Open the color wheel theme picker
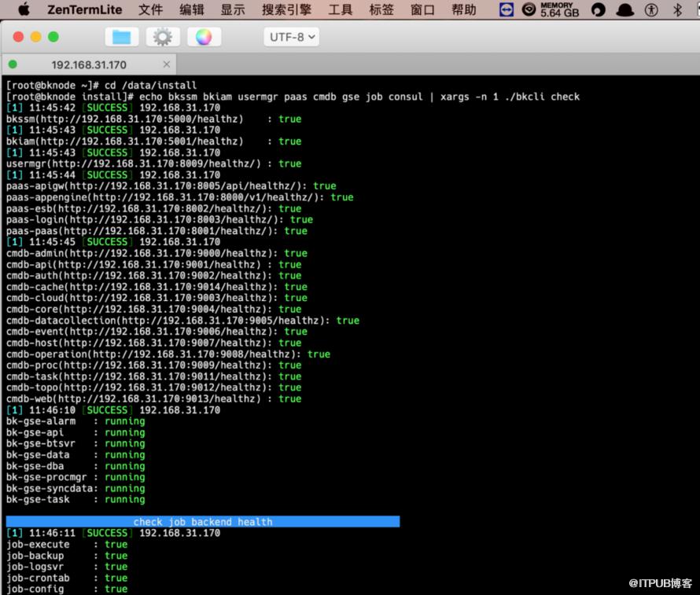700x595 pixels. (x=204, y=37)
